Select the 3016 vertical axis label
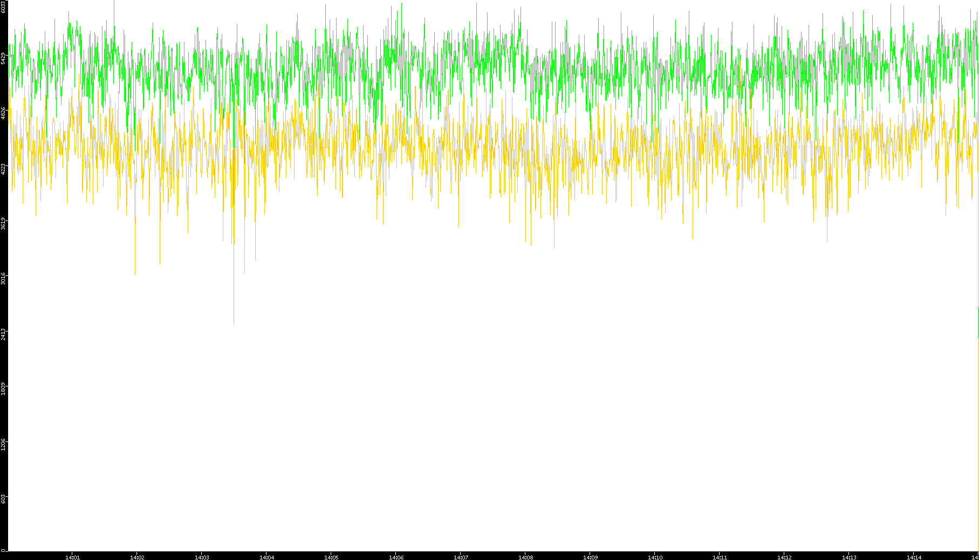This screenshot has width=979, height=560. pos(3,279)
